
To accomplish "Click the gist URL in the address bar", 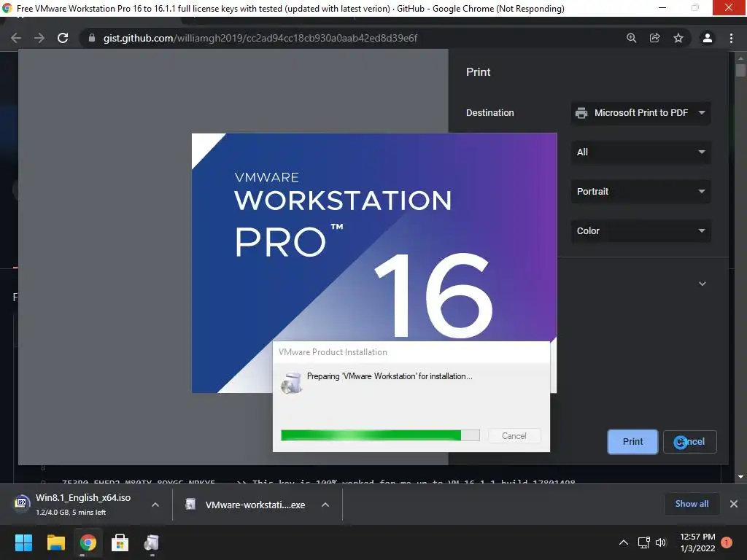I will coord(260,38).
